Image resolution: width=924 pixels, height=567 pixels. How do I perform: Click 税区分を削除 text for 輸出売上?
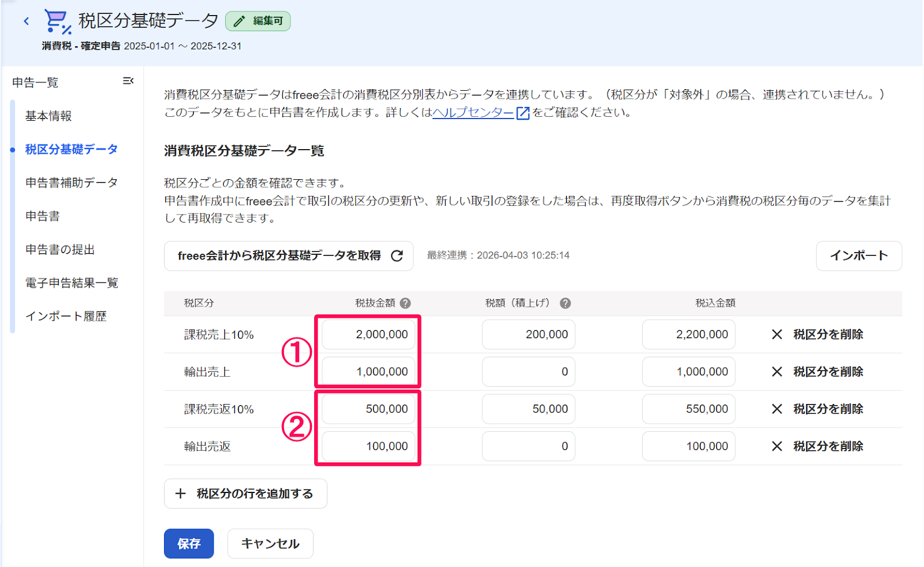point(828,372)
